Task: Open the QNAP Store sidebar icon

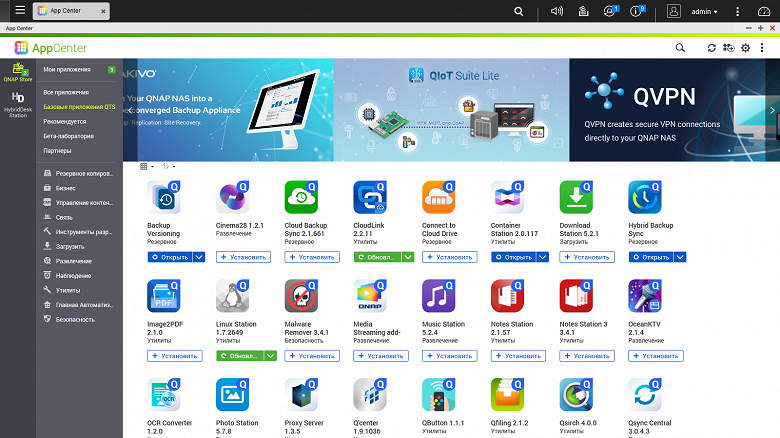Action: (18, 72)
